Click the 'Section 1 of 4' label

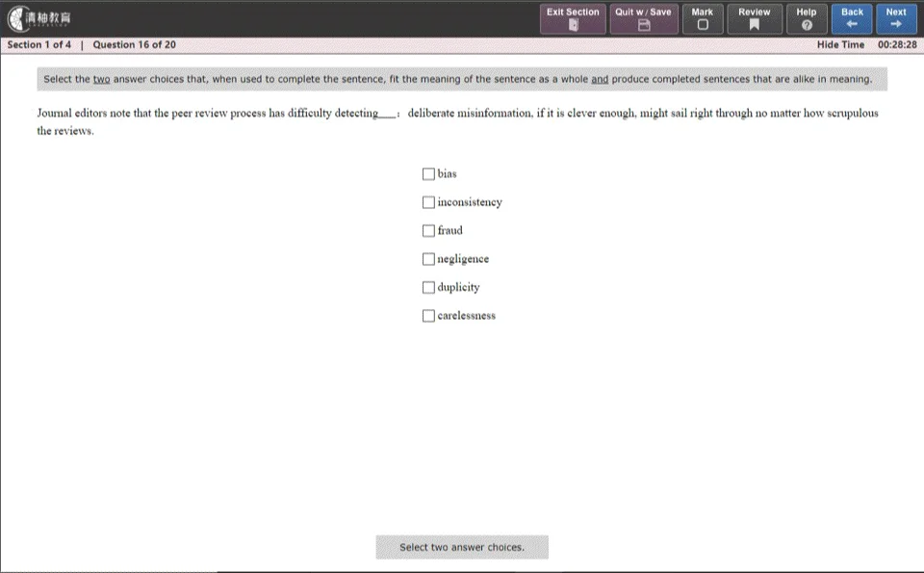click(39, 45)
